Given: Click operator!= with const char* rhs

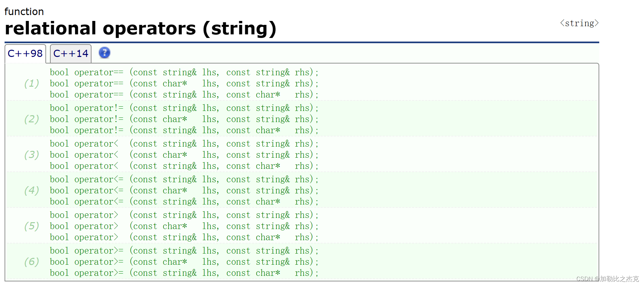Looking at the screenshot, I should click(184, 130).
